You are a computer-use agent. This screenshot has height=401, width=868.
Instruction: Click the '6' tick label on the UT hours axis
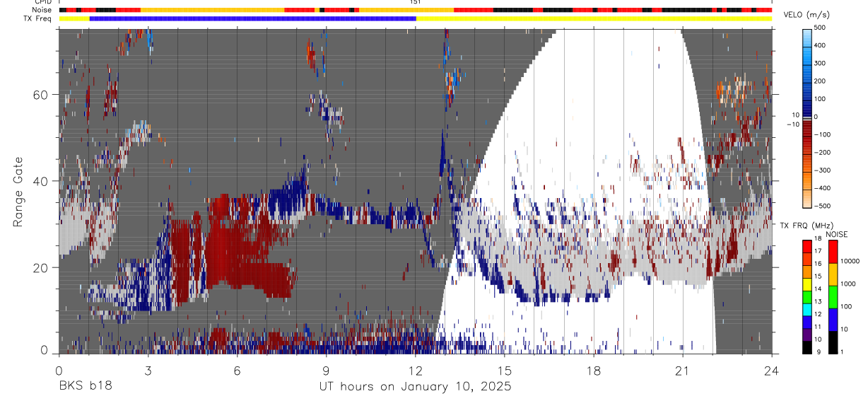pyautogui.click(x=237, y=370)
